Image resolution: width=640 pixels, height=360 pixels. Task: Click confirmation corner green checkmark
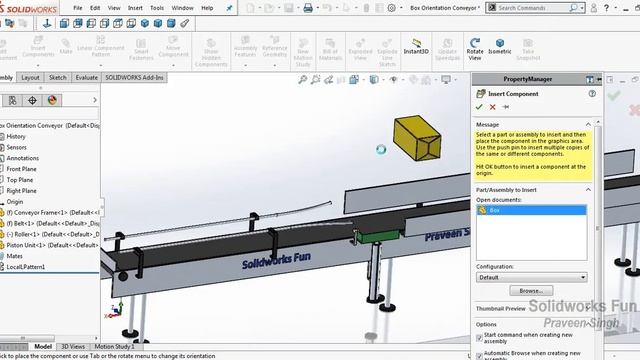pos(614,96)
